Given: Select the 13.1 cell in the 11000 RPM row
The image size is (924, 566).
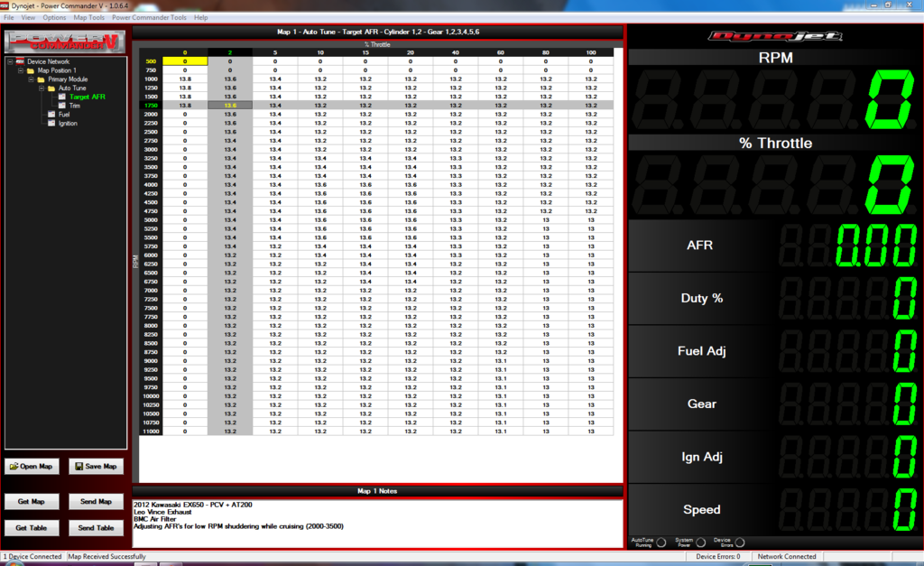Looking at the screenshot, I should click(x=501, y=431).
